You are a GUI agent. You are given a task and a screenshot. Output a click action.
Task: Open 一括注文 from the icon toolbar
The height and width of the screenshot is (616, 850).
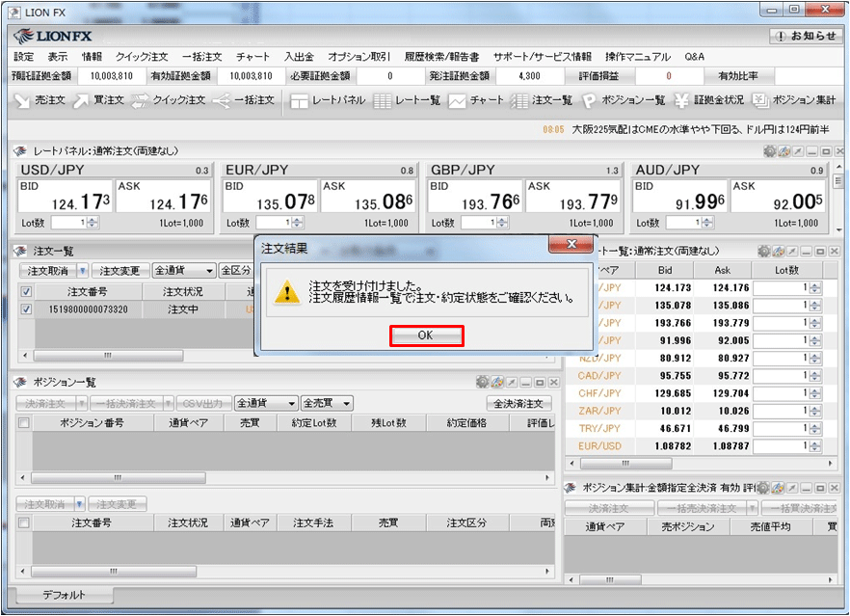tap(244, 100)
